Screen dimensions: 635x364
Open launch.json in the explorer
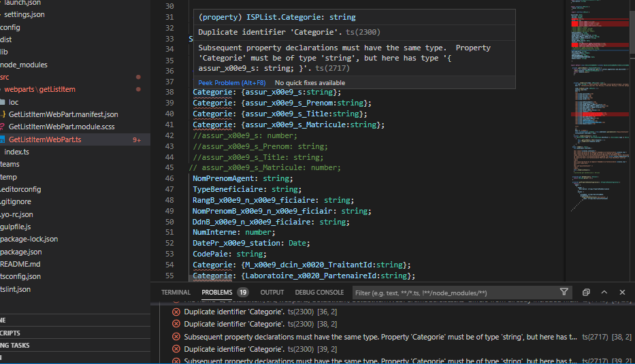tap(22, 3)
